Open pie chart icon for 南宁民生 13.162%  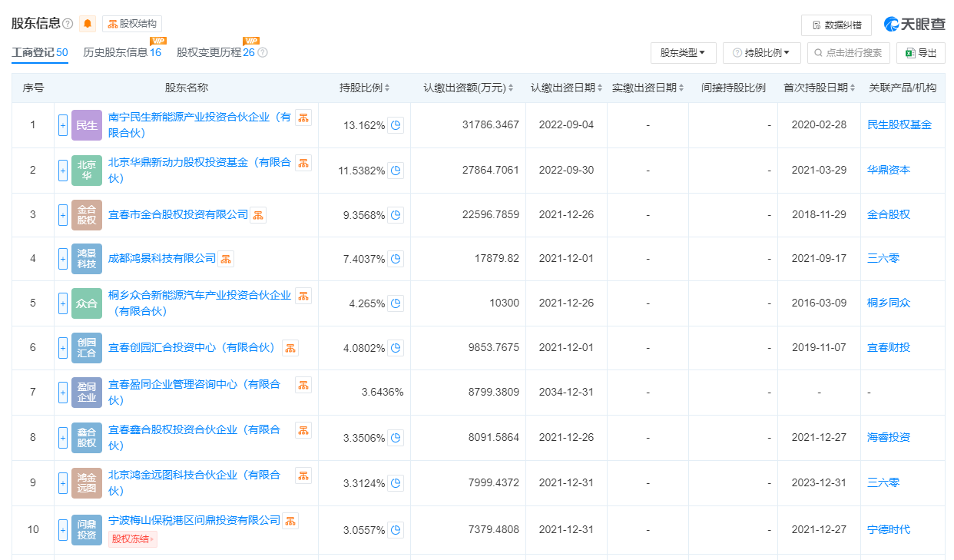396,125
